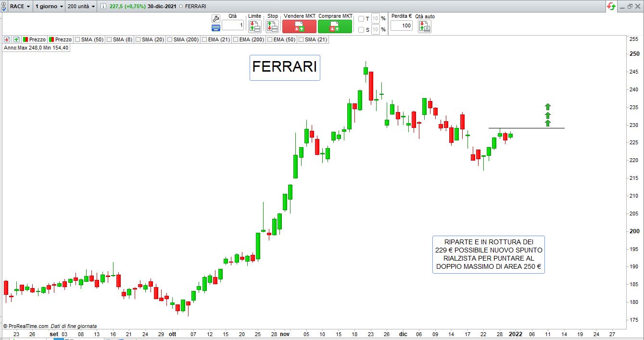Click the S percent value field
This screenshot has height=340, width=644.
[x=375, y=30]
